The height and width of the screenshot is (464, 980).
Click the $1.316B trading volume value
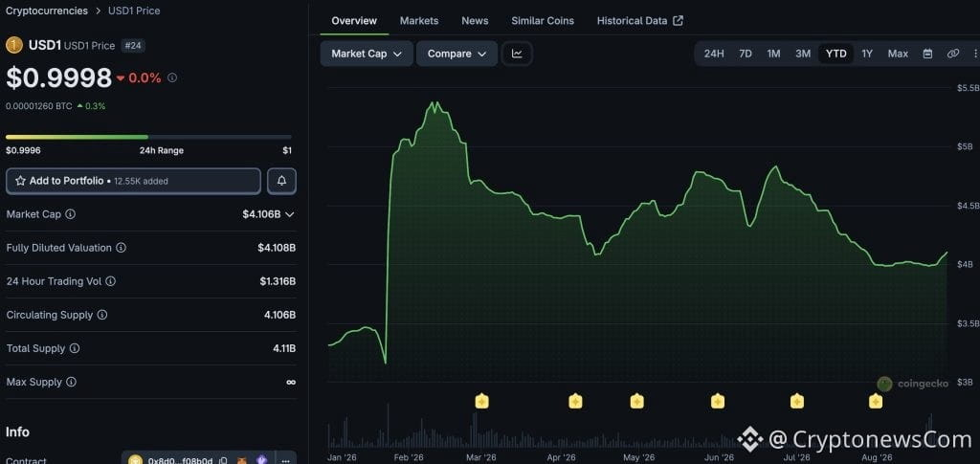278,281
